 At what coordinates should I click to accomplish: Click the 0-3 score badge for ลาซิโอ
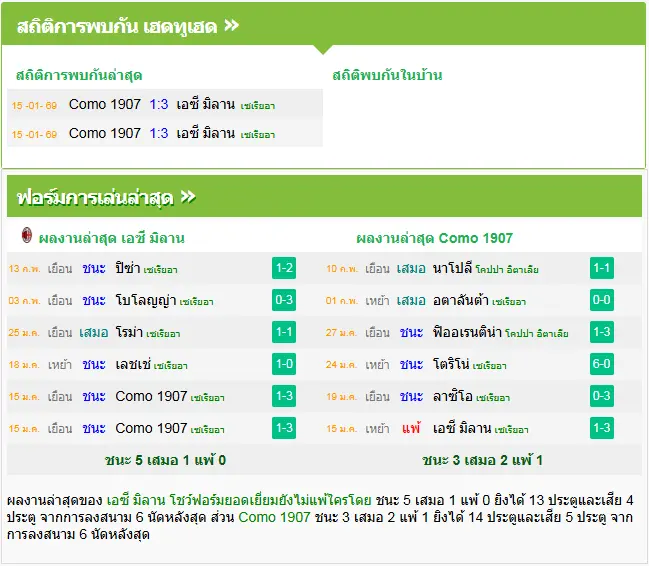tap(602, 396)
